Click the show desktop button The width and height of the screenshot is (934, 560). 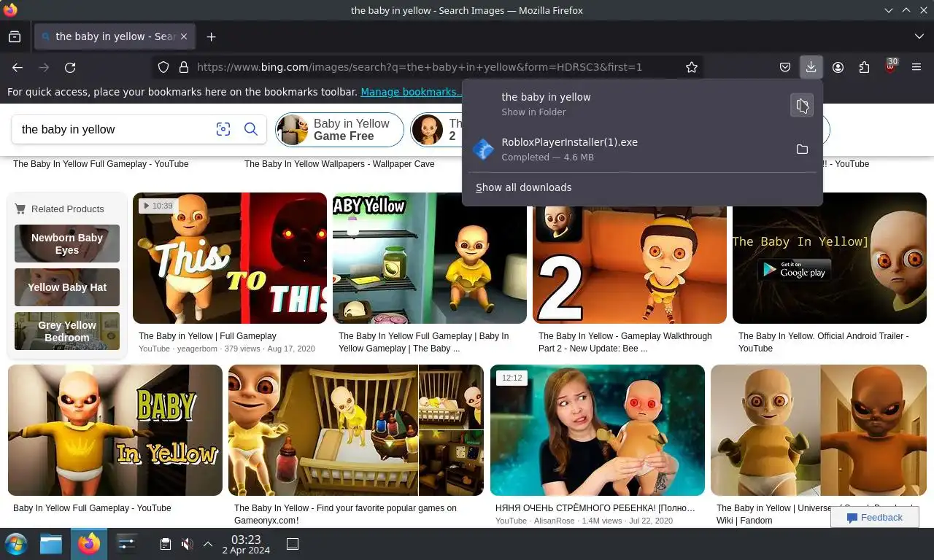[x=293, y=544]
